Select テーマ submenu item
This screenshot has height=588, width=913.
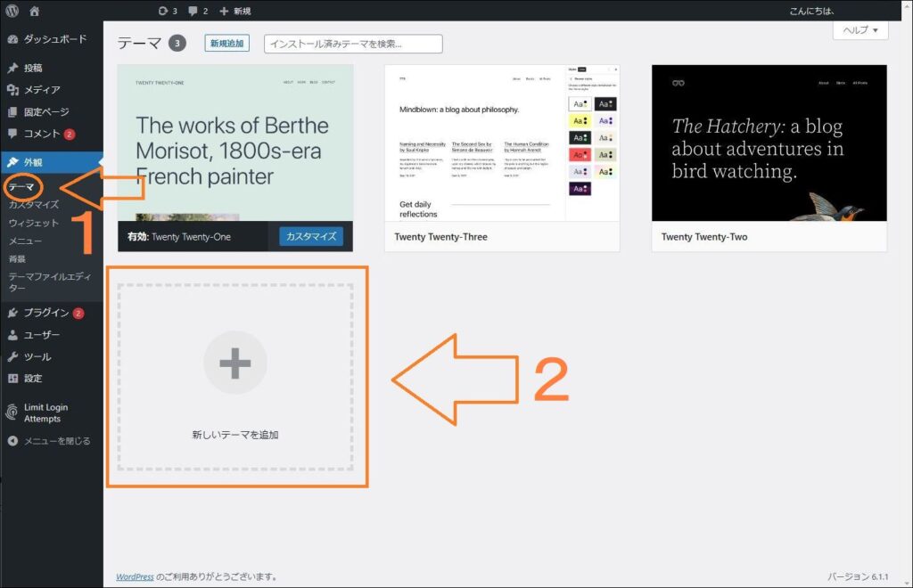coord(21,187)
